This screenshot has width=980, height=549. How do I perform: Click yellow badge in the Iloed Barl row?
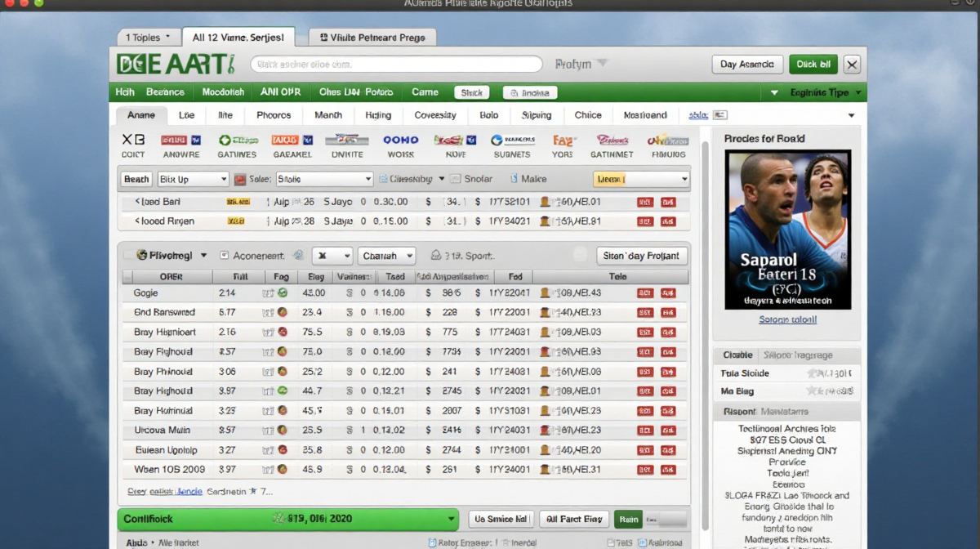(x=238, y=202)
